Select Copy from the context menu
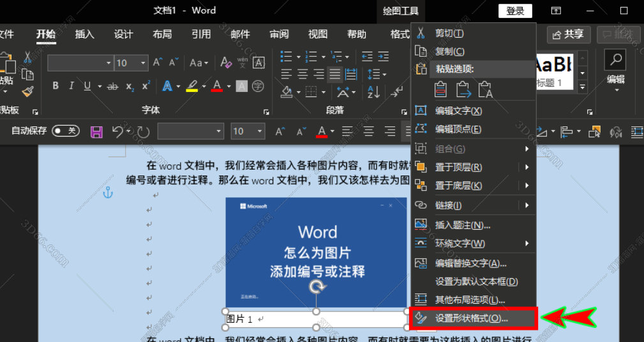This screenshot has width=644, height=342. [x=474, y=51]
